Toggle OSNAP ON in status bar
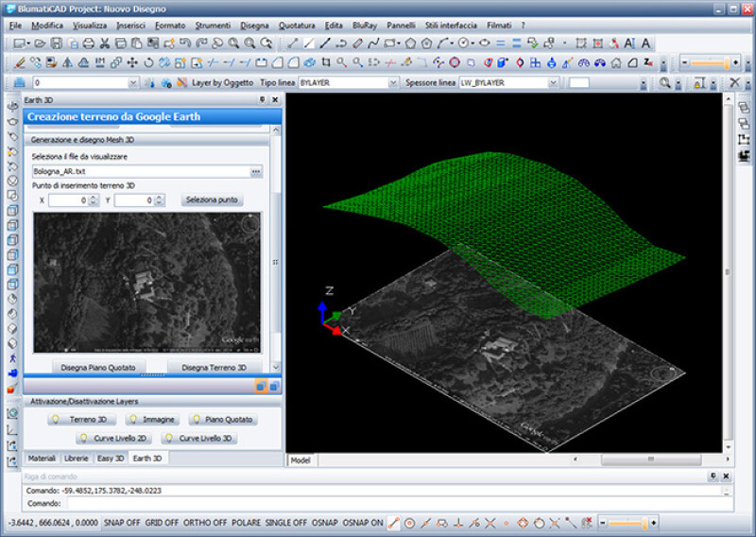The width and height of the screenshot is (756, 537). pyautogui.click(x=363, y=523)
